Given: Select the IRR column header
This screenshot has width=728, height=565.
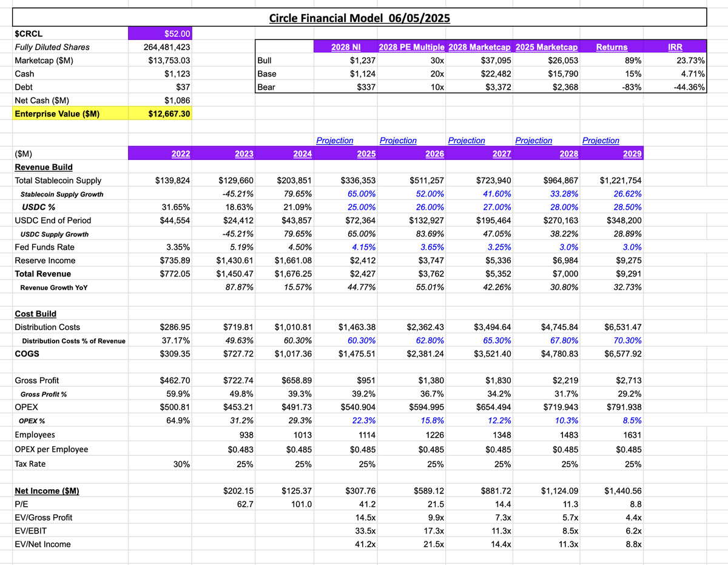Looking at the screenshot, I should click(x=675, y=47).
